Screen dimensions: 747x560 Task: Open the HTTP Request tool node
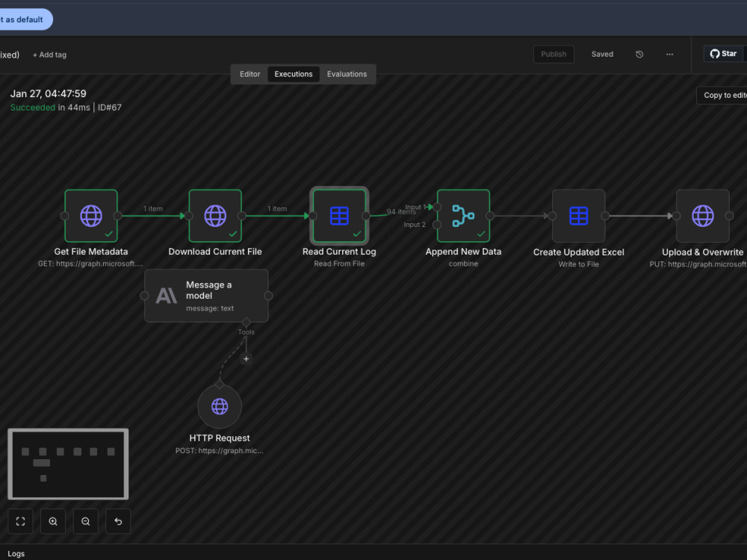[x=220, y=407]
